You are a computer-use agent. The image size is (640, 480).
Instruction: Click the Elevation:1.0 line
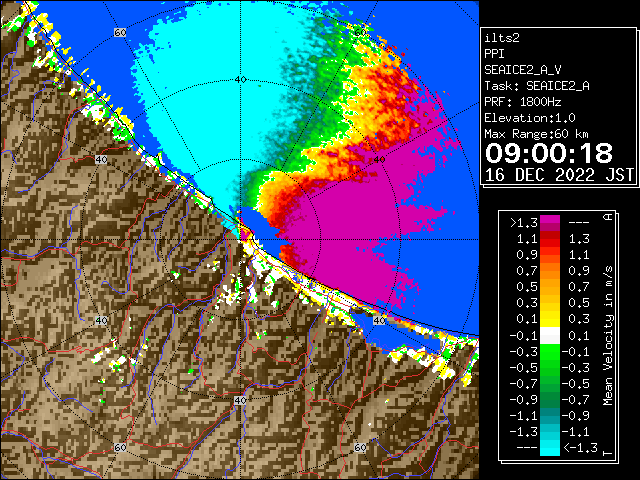click(x=530, y=118)
